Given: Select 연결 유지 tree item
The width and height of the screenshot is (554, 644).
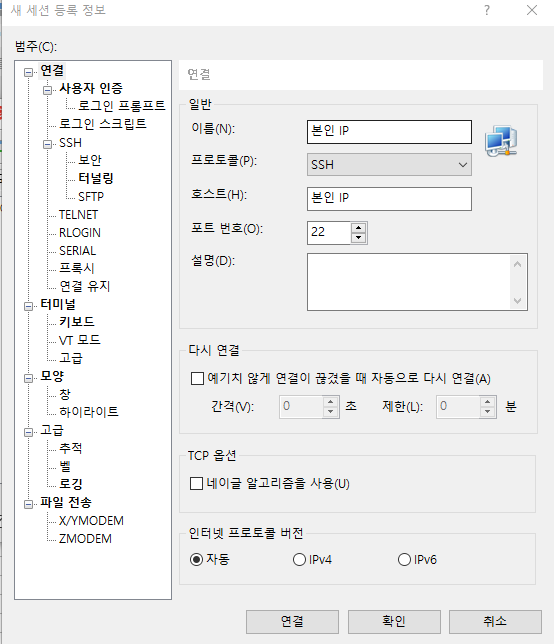Looking at the screenshot, I should tap(85, 286).
